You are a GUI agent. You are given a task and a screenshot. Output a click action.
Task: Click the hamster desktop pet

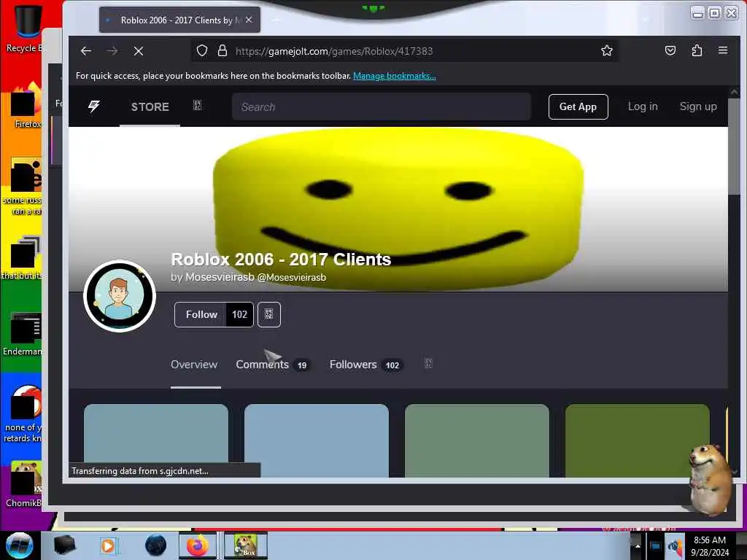point(710,478)
